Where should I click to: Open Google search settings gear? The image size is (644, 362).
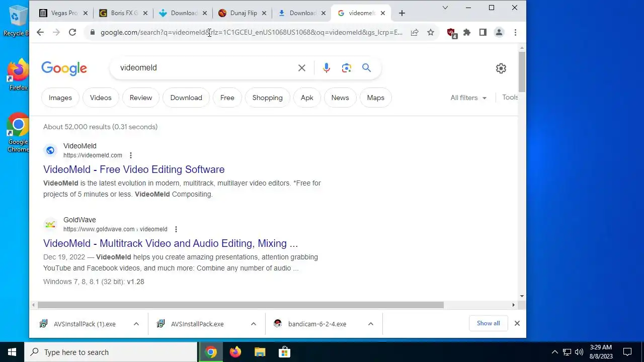pos(501,68)
